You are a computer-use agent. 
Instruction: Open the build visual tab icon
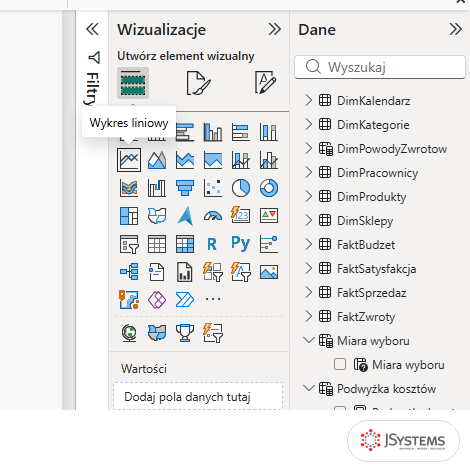pyautogui.click(x=133, y=83)
